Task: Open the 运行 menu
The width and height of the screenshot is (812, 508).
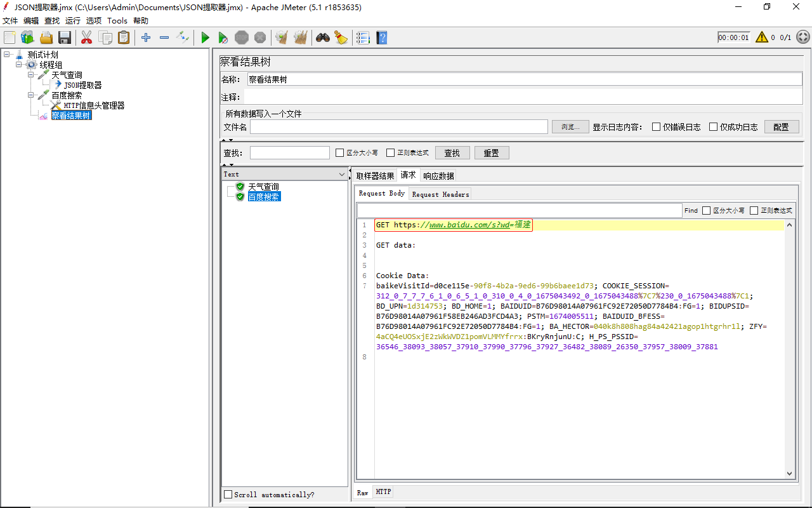Action: [73, 20]
